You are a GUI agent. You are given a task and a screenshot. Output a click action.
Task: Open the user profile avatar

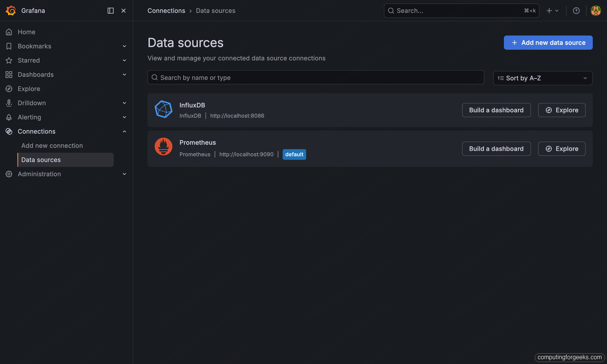pos(596,11)
